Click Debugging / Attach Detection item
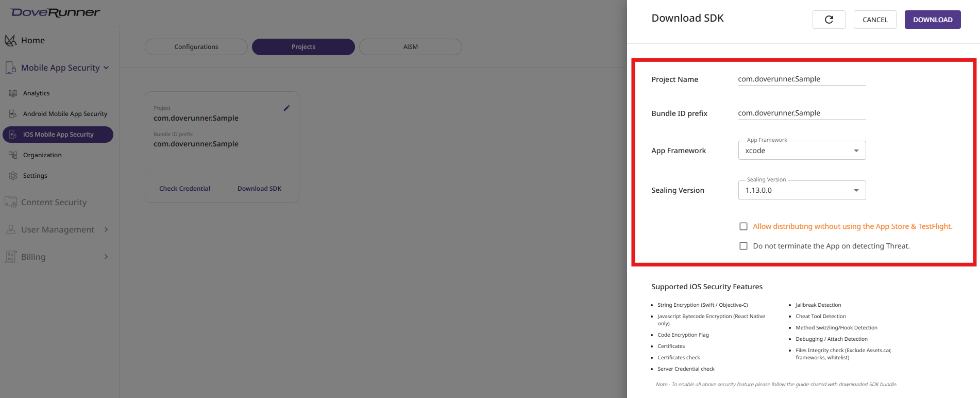 coord(832,339)
